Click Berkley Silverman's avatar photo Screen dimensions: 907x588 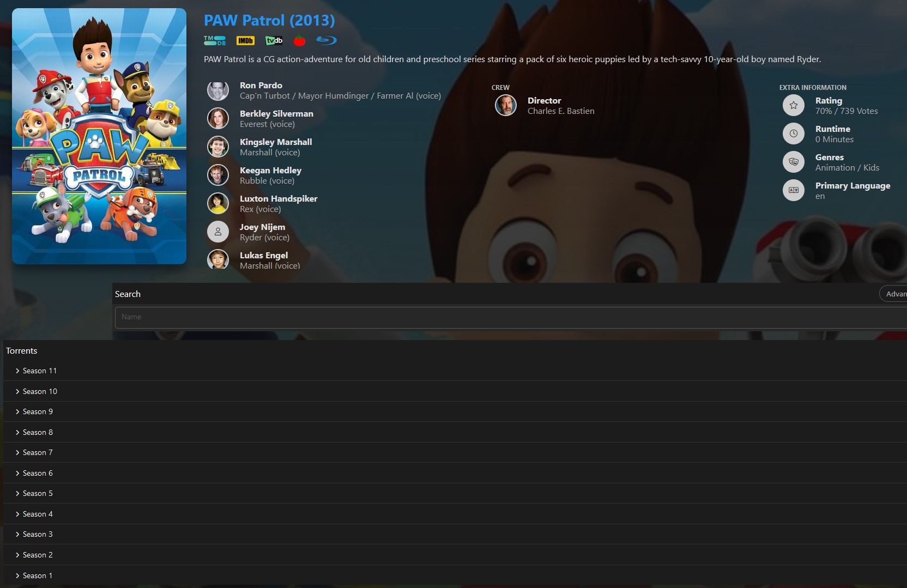click(x=218, y=118)
